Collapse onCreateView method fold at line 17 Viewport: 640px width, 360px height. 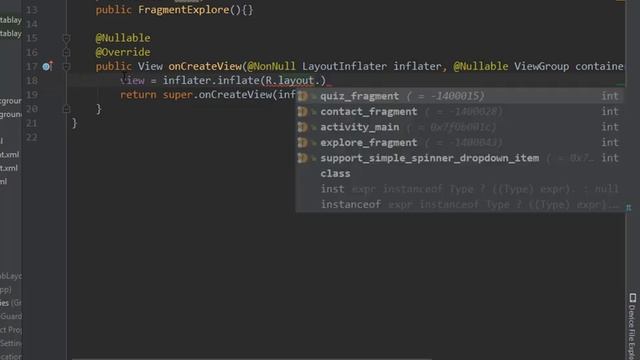pos(66,66)
